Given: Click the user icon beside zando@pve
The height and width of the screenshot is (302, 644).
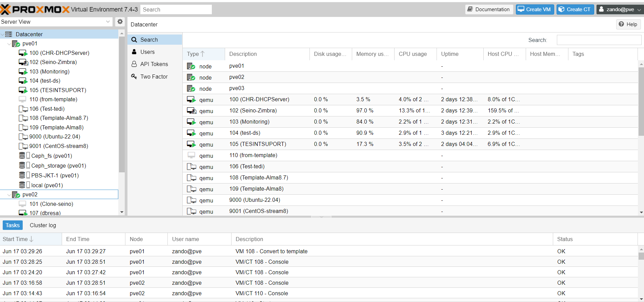Looking at the screenshot, I should [x=601, y=9].
